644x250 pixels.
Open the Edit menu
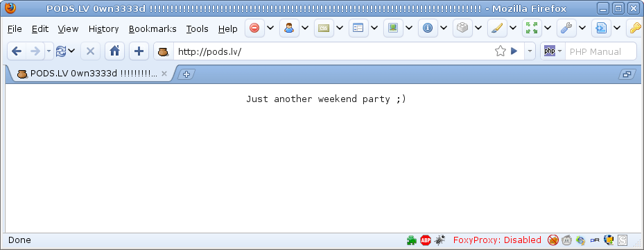[40, 28]
